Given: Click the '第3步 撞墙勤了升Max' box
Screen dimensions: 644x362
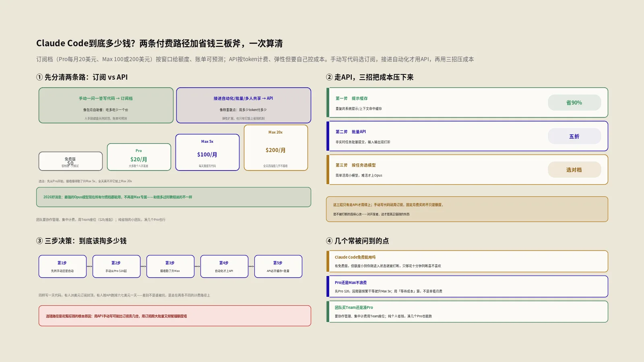Looking at the screenshot, I should pyautogui.click(x=170, y=266).
